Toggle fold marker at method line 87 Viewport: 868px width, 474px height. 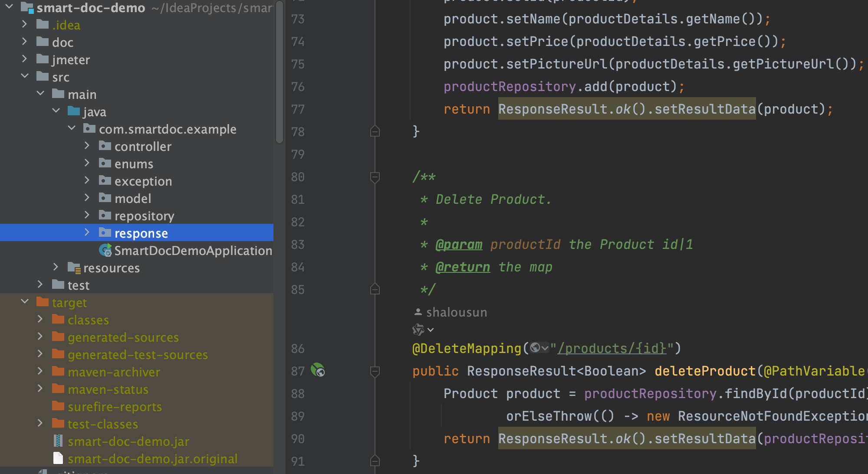[375, 371]
